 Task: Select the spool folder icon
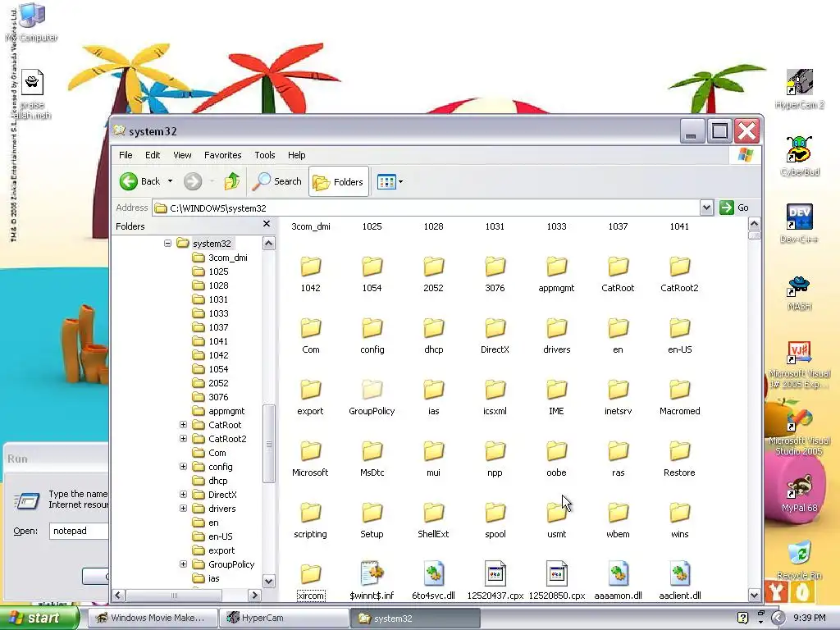pos(495,513)
